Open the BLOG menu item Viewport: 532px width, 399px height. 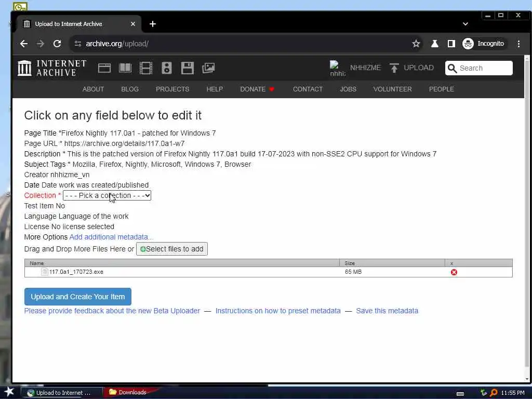pos(130,89)
